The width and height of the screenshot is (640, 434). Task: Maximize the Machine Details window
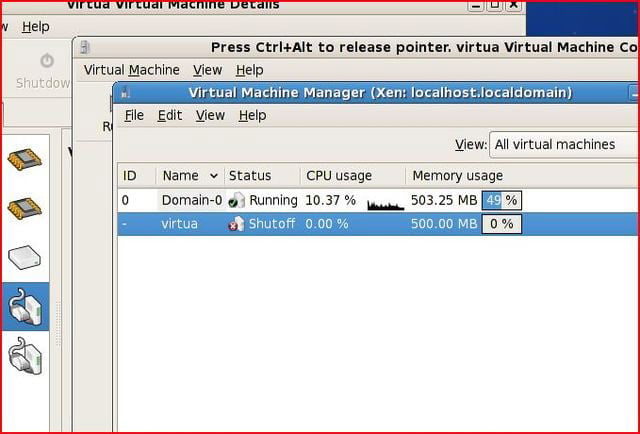(x=495, y=5)
